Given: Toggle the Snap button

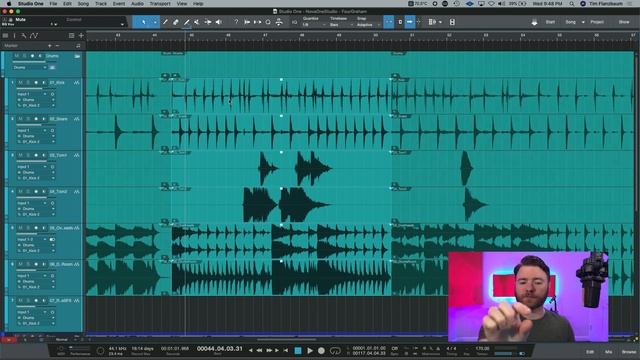Looking at the screenshot, I should pos(389,22).
